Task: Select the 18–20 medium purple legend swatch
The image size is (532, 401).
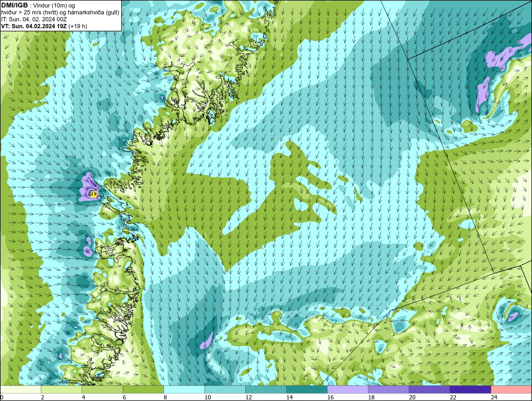Action: [388, 389]
